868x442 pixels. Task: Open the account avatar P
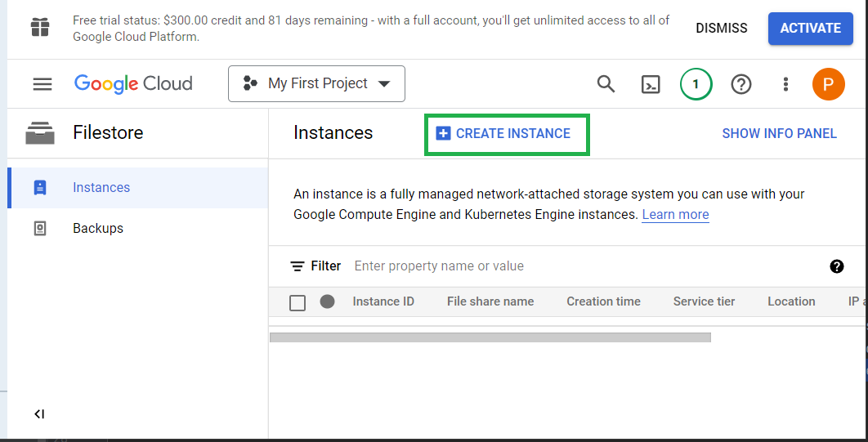828,84
